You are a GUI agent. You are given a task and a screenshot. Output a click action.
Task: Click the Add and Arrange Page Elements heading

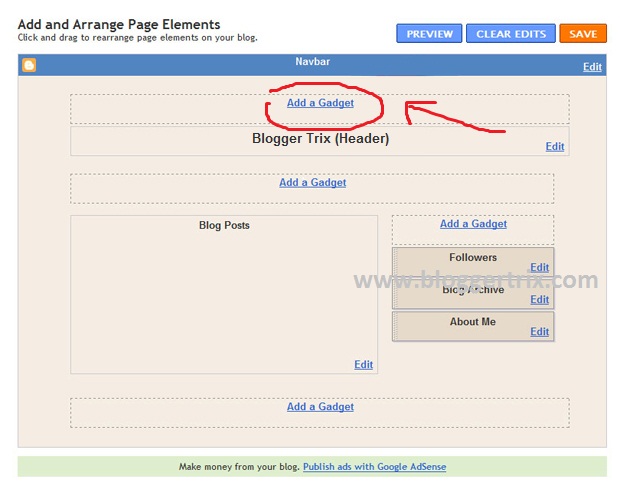click(x=119, y=25)
